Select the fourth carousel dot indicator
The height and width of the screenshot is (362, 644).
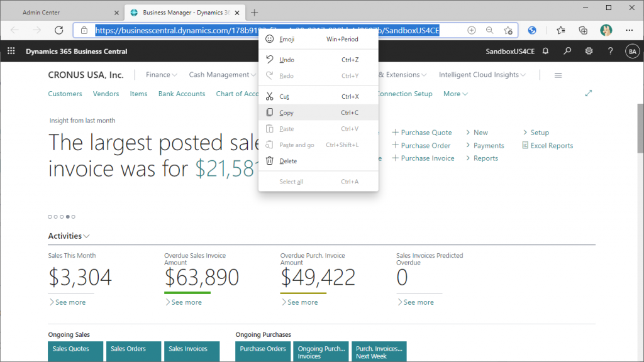[x=67, y=217]
